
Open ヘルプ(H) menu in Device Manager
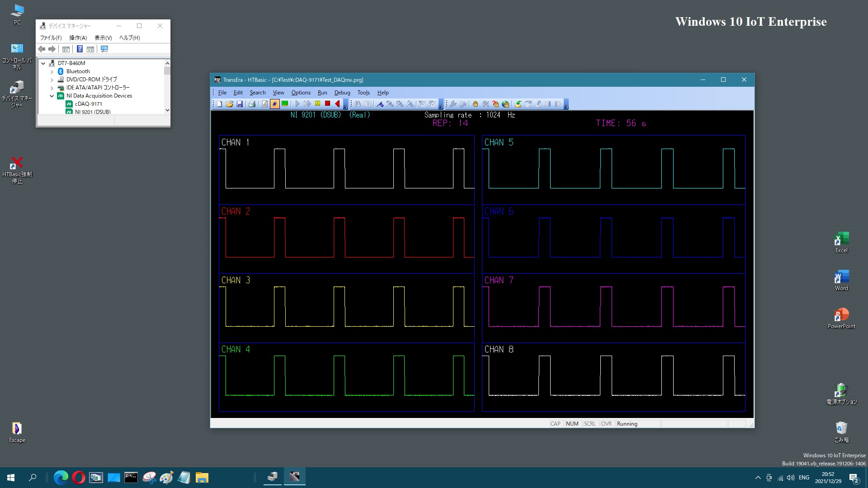tap(130, 38)
